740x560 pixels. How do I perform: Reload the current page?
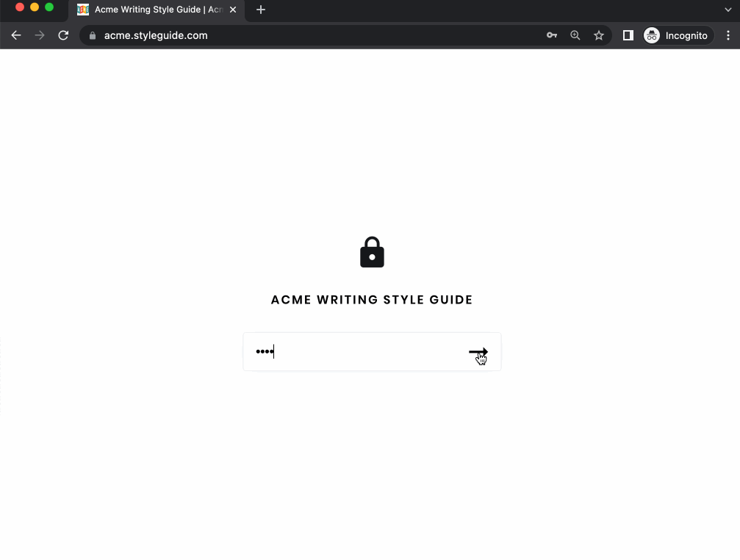(x=63, y=35)
